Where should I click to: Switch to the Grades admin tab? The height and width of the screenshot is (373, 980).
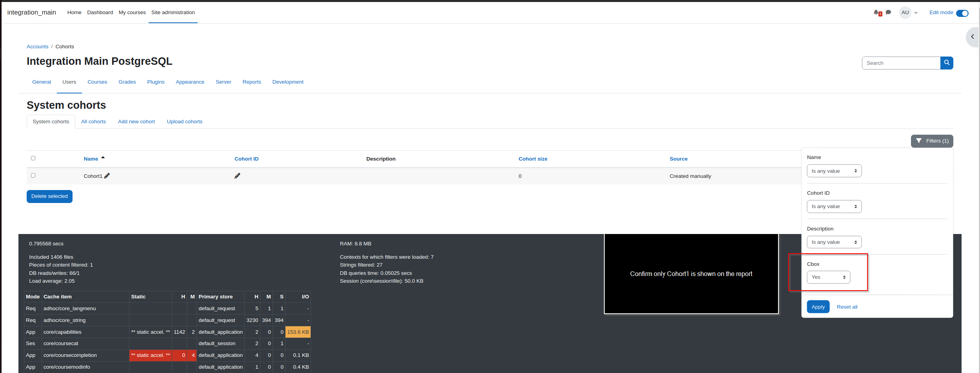(x=127, y=82)
